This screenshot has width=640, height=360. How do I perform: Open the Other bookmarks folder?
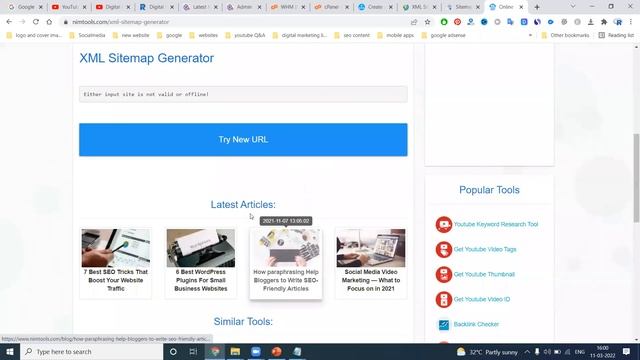(x=565, y=36)
